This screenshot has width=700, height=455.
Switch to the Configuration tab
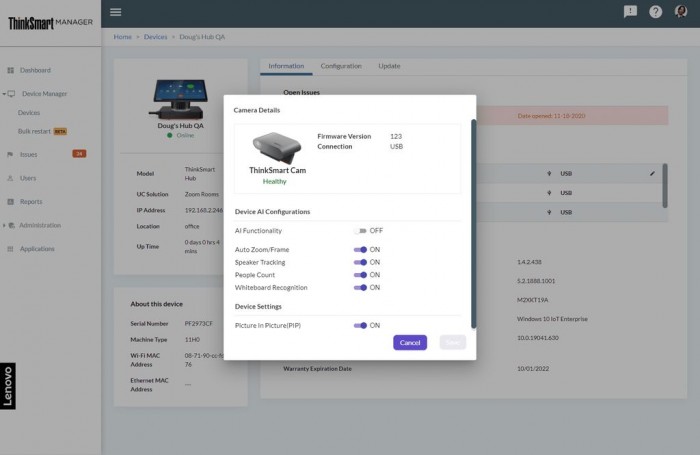[x=341, y=66]
